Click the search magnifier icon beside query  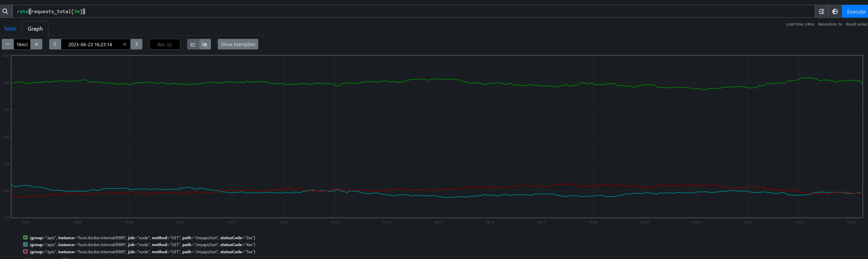[5, 12]
